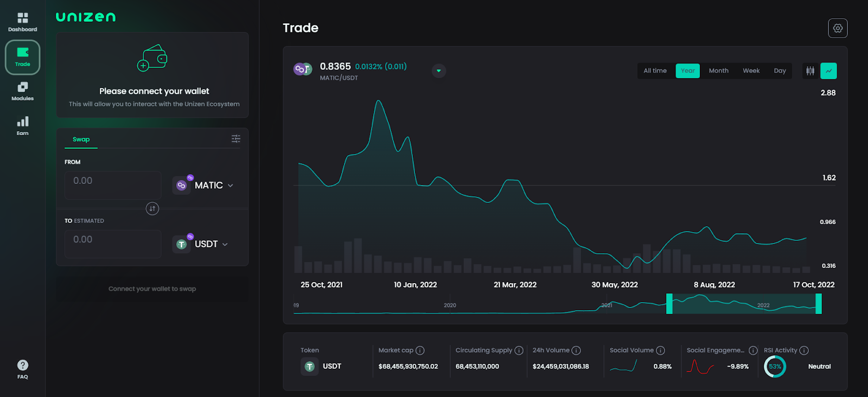Image resolution: width=868 pixels, height=397 pixels.
Task: Open chart settings gear icon
Action: (838, 28)
